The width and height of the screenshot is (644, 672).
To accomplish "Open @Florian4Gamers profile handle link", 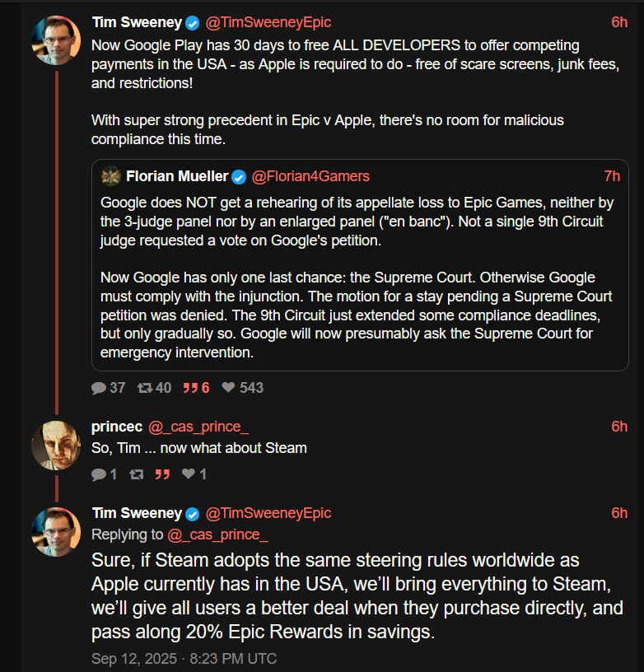I will click(310, 176).
